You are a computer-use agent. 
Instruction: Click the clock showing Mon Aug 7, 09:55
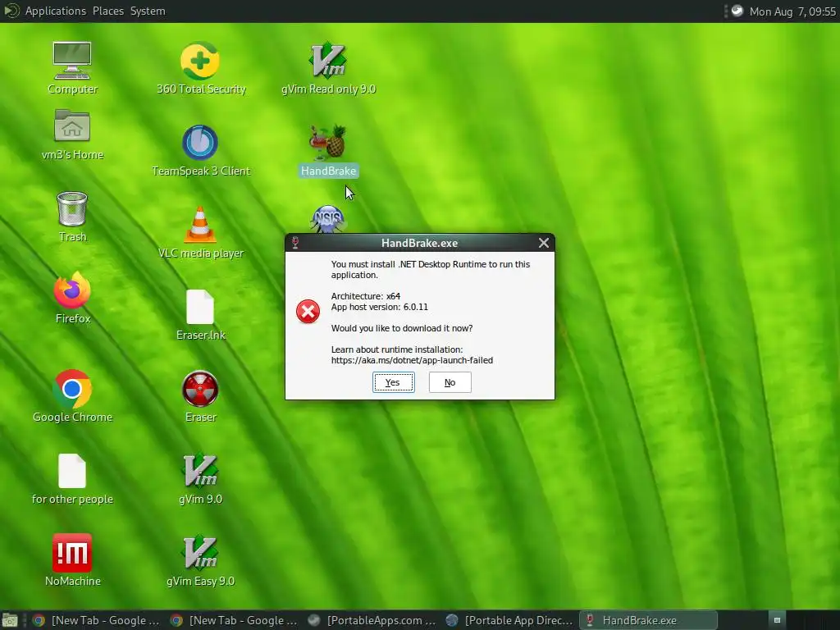pyautogui.click(x=792, y=11)
